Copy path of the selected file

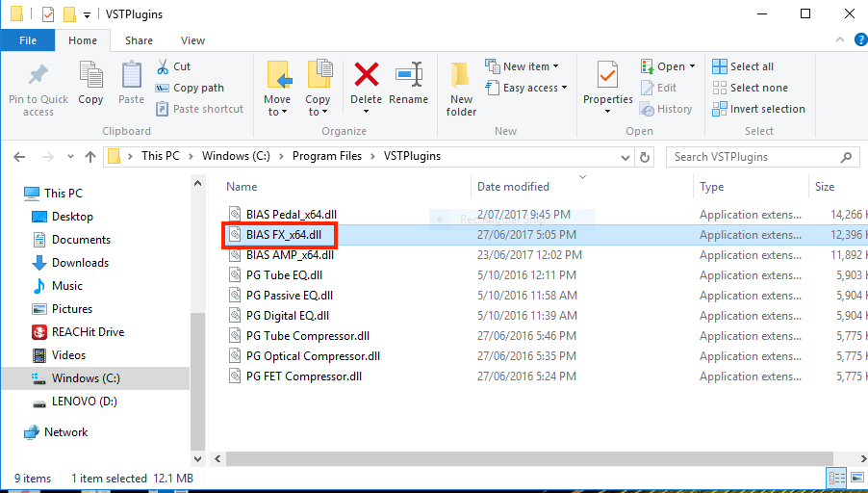tap(190, 88)
